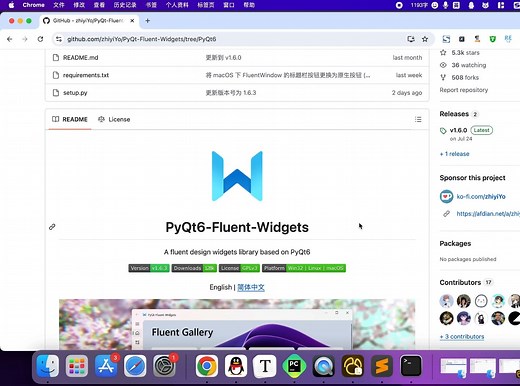Click the Platform badge

304,268
